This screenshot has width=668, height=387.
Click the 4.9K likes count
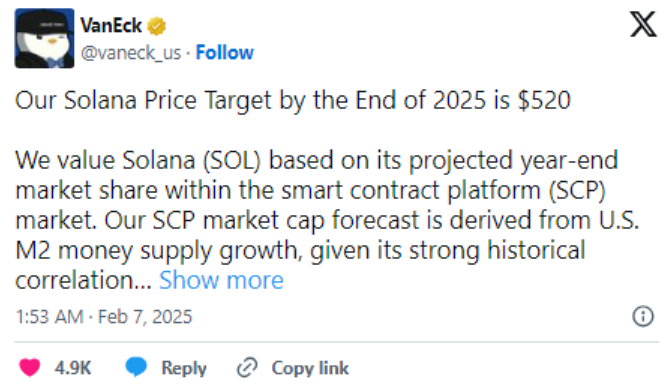point(73,368)
